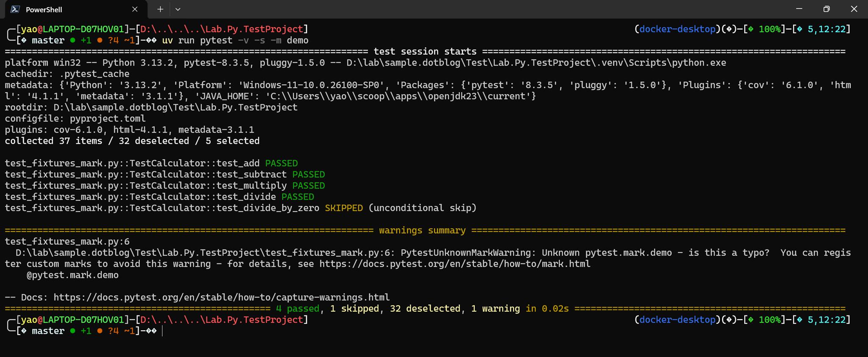
Task: Close the terminal window
Action: coord(854,9)
